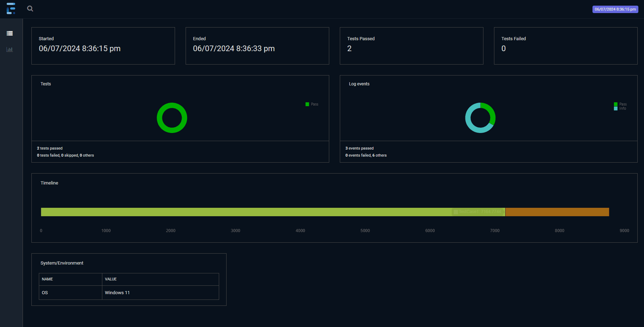Click the Started date and time value
The height and width of the screenshot is (327, 644).
click(x=80, y=49)
